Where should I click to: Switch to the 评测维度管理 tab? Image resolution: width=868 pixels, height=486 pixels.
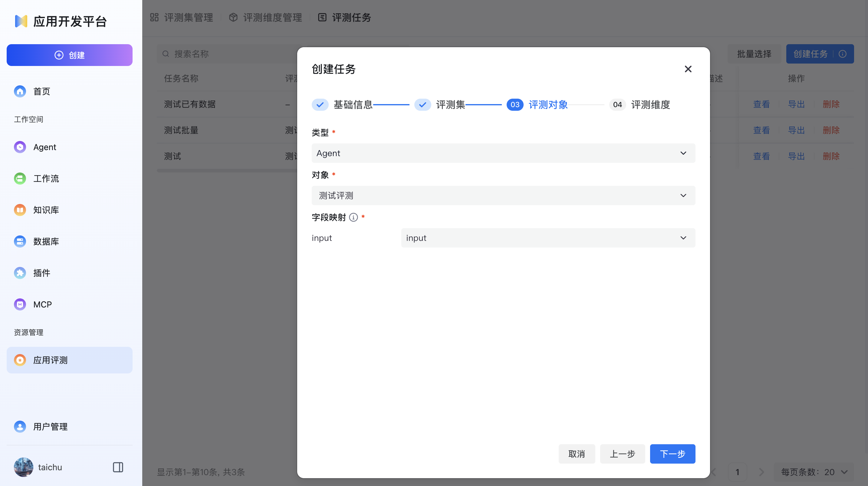click(272, 18)
